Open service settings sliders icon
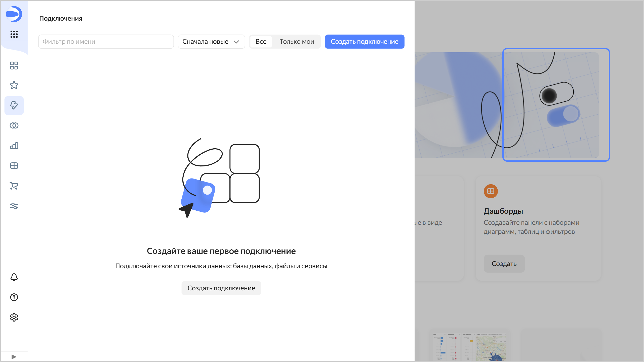644x362 pixels. click(14, 206)
